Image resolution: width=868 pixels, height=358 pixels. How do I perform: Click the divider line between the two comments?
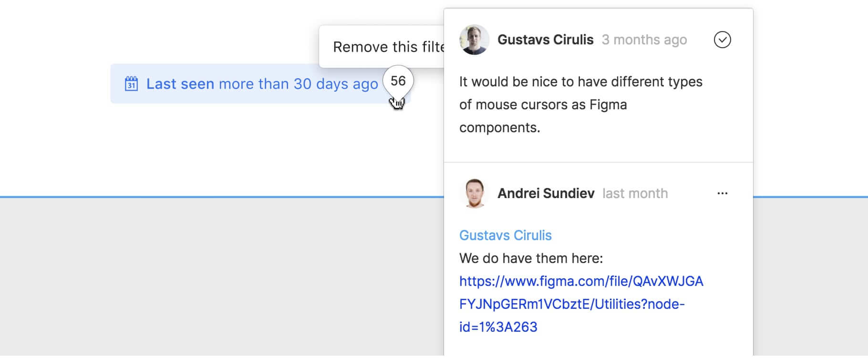[x=598, y=162]
